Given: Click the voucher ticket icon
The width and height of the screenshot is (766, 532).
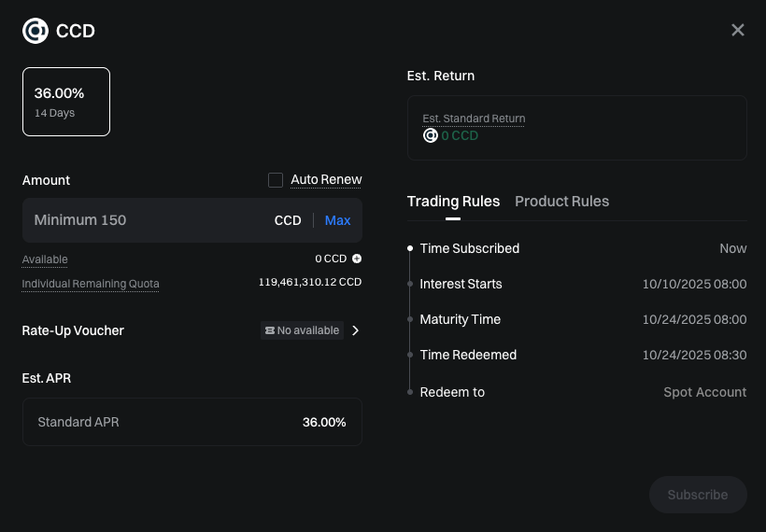Looking at the screenshot, I should (270, 330).
